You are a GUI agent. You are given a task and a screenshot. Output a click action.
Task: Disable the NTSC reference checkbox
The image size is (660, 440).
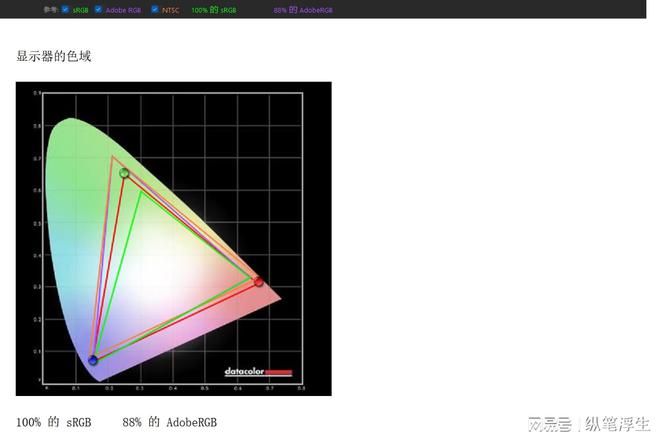tap(155, 9)
